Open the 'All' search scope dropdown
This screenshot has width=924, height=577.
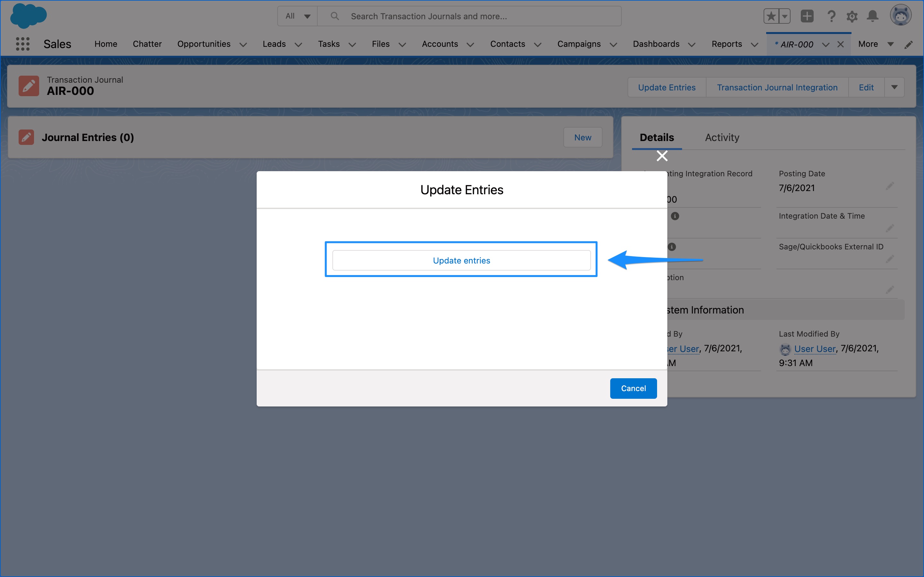point(297,16)
